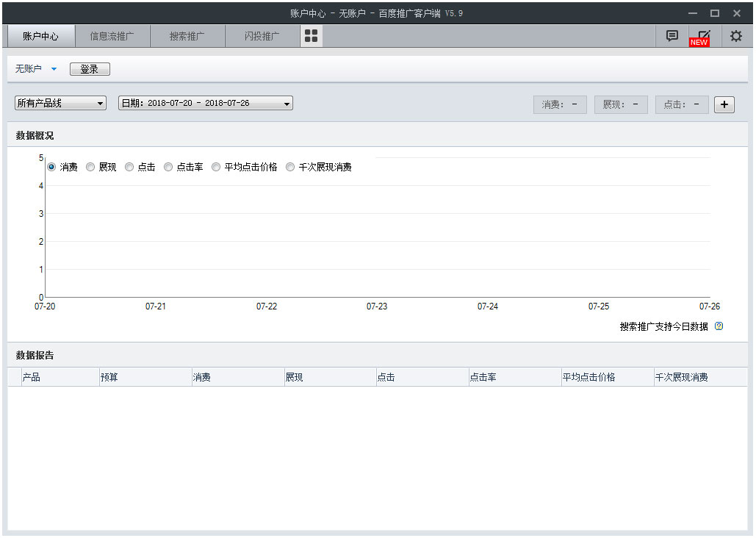Switch to the 账户中心 tab
Viewport: 756px width, 538px height.
click(x=41, y=36)
